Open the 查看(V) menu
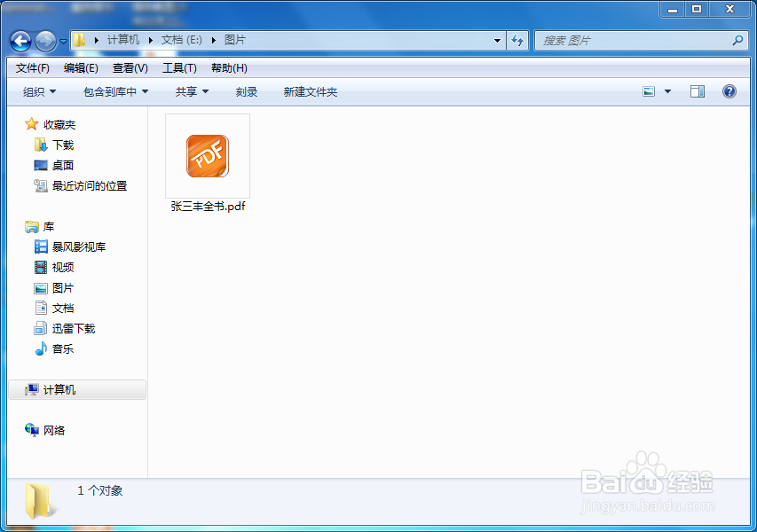The image size is (757, 532). point(130,68)
